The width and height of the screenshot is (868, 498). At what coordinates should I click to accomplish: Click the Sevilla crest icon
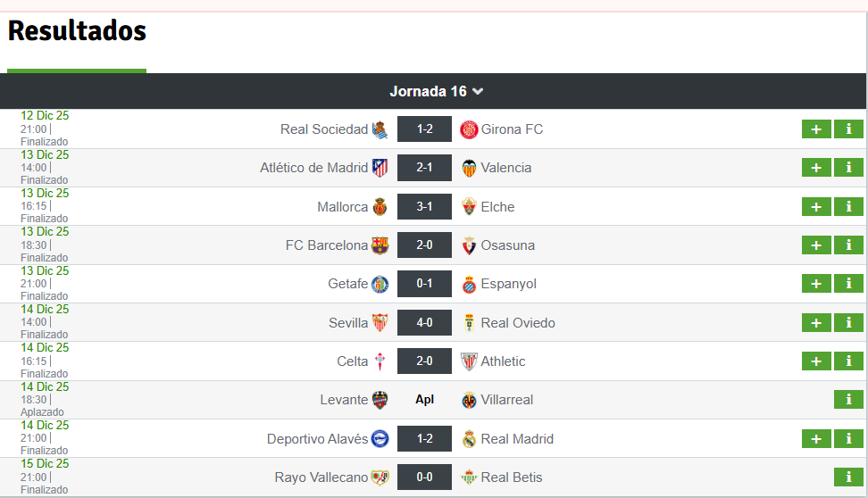click(380, 322)
